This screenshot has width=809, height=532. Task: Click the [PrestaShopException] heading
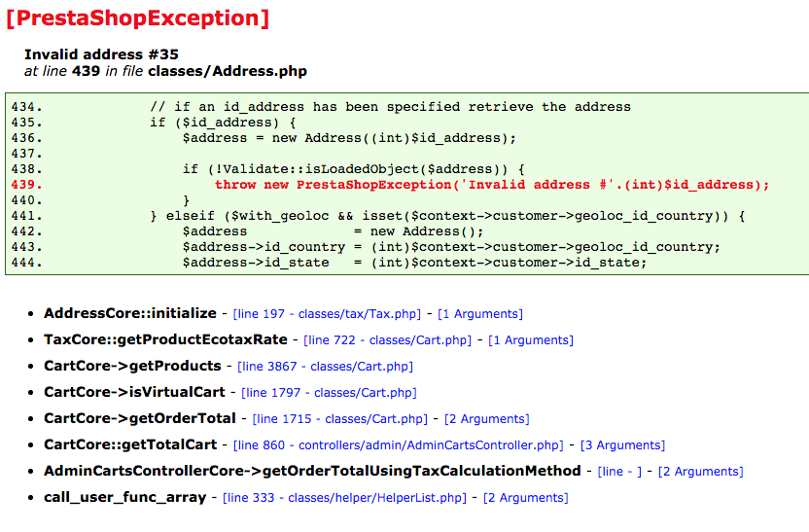click(138, 18)
